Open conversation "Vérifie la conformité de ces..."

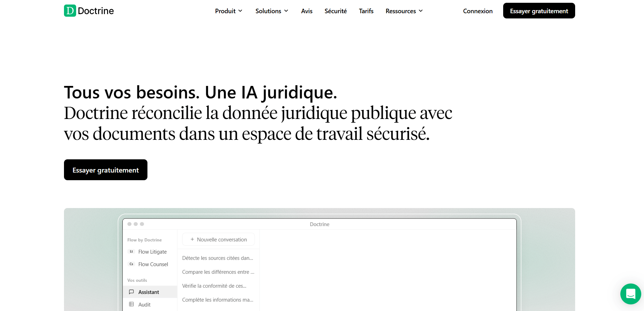click(x=214, y=286)
